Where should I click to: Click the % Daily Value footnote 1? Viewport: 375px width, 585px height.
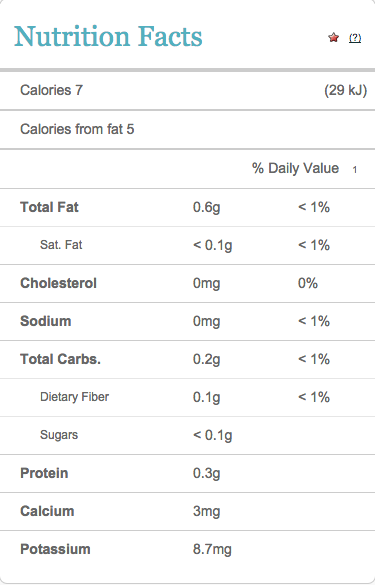tap(355, 170)
